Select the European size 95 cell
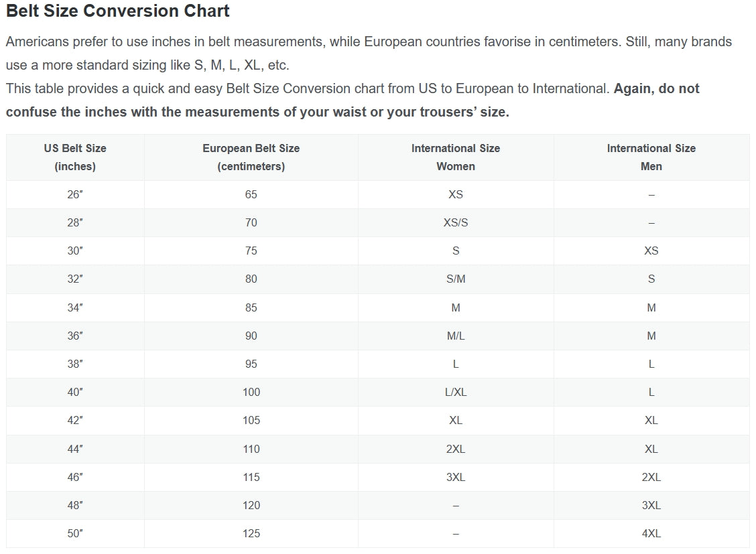The height and width of the screenshot is (554, 756). pyautogui.click(x=251, y=364)
